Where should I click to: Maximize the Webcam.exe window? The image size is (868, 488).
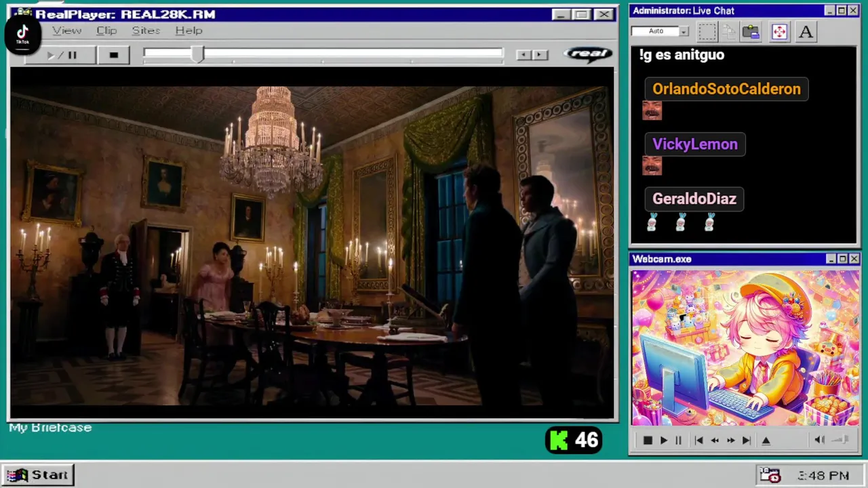point(842,259)
